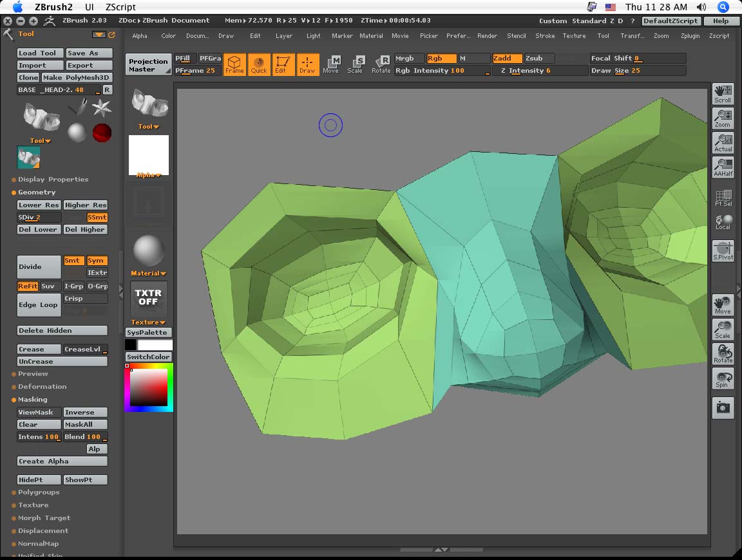742x560 pixels.
Task: Click the Scroll canvas icon
Action: [x=723, y=93]
